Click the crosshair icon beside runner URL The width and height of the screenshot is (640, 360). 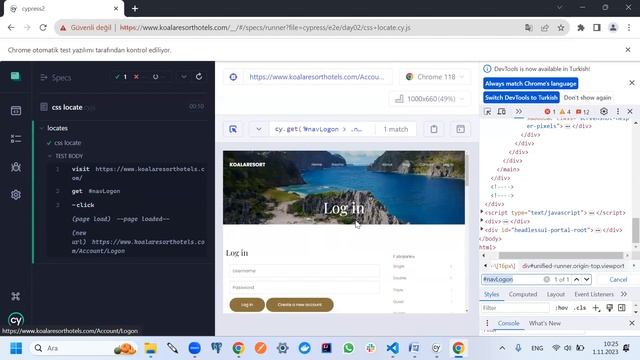[x=233, y=77]
